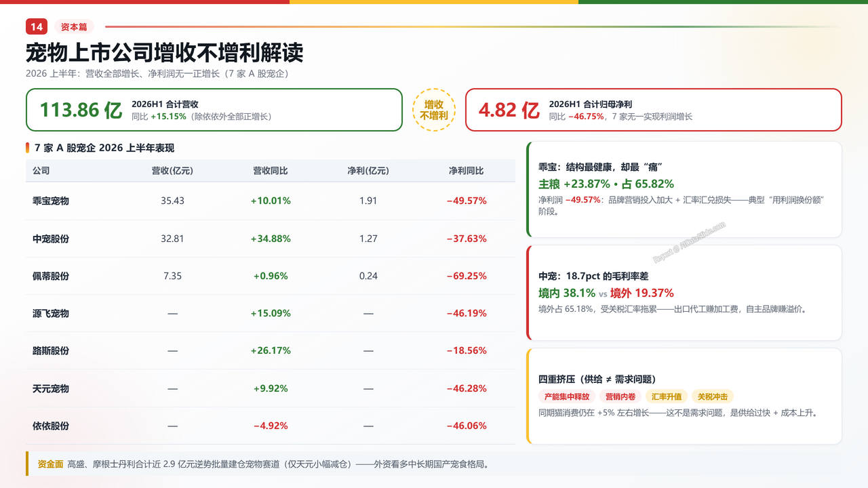Select the 2026H1 合计归母净利 label
The image size is (868, 488).
coord(591,104)
